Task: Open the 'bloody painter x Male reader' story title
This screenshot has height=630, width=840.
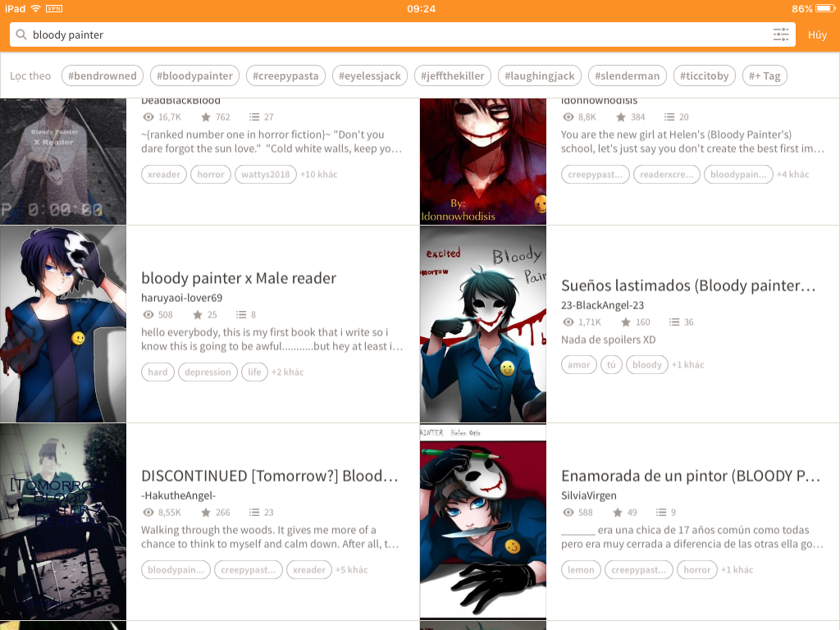Action: pos(239,278)
